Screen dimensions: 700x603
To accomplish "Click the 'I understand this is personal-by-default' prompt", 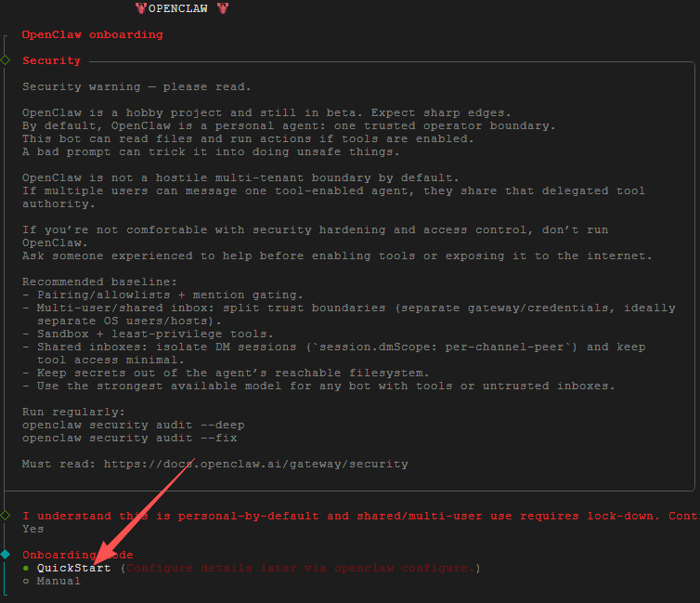I will pos(361,516).
